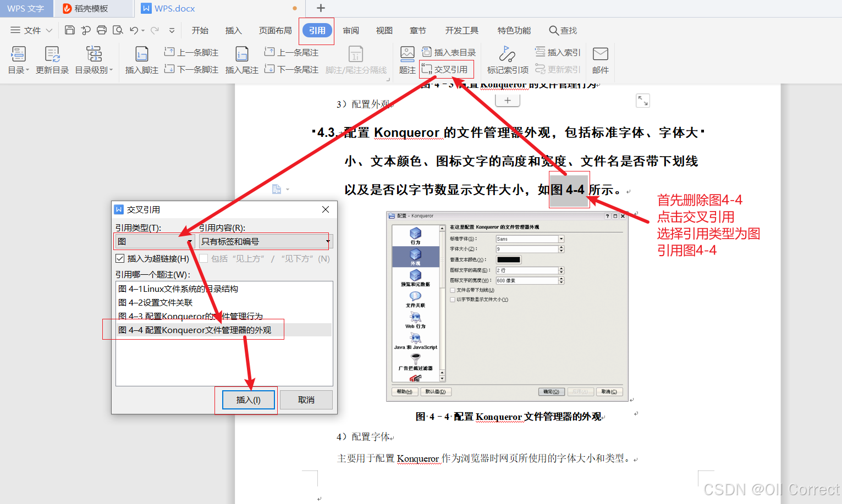Open Print Preview from quick toolbar
842x504 pixels.
118,30
